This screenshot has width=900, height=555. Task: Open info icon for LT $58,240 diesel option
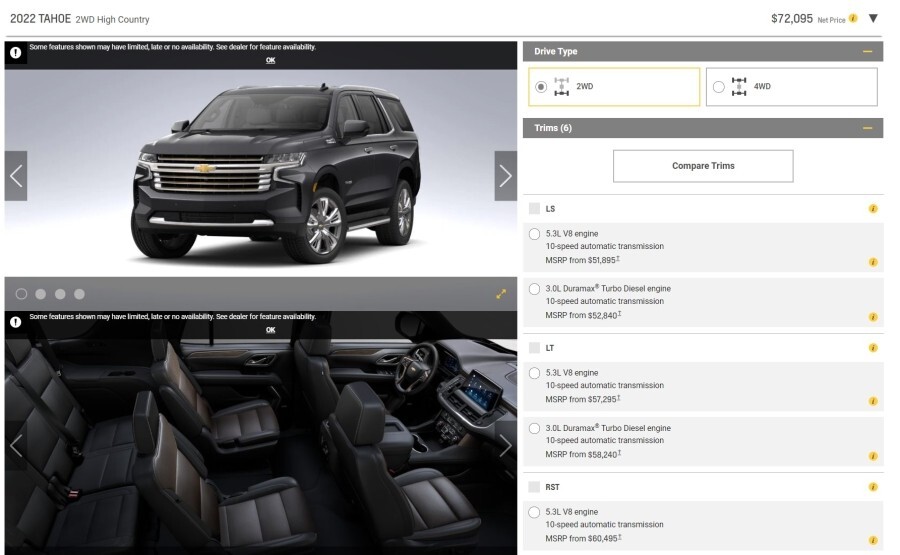pyautogui.click(x=873, y=456)
